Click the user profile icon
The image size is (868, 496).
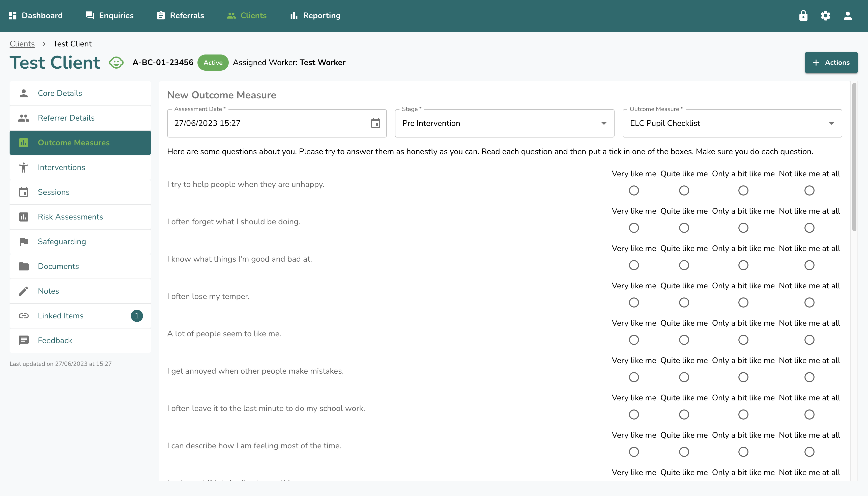(848, 16)
